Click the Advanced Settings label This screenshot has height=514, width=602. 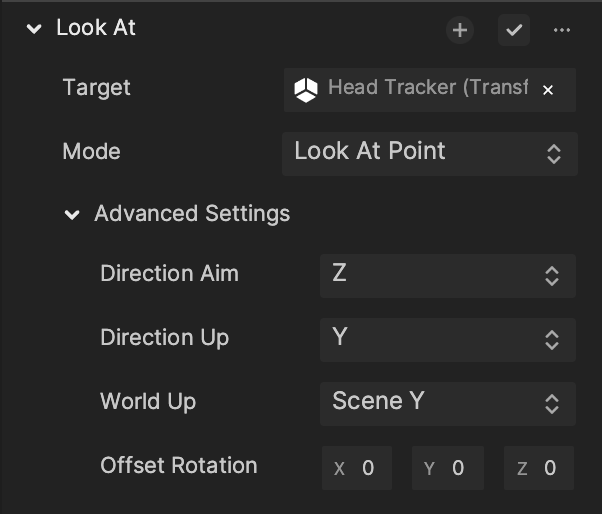pyautogui.click(x=192, y=214)
